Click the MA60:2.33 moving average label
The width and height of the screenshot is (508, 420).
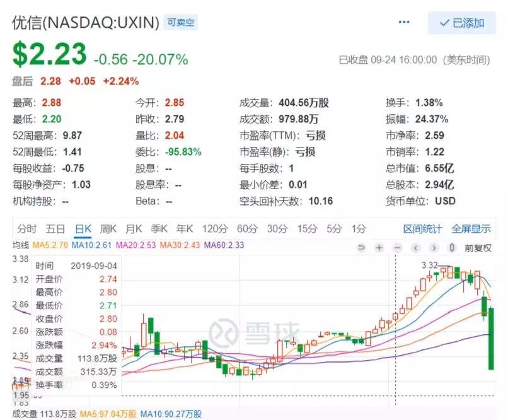[224, 245]
